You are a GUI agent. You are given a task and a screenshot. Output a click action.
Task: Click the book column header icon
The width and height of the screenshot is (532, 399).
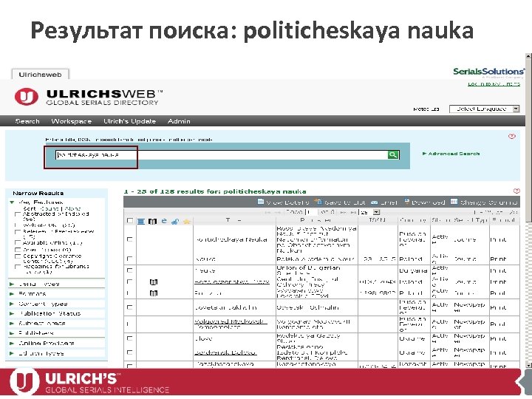point(152,222)
